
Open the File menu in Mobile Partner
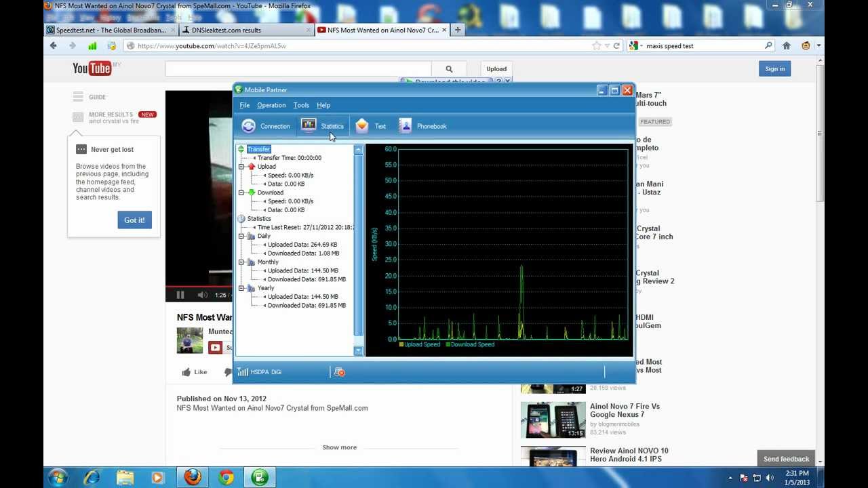(245, 105)
